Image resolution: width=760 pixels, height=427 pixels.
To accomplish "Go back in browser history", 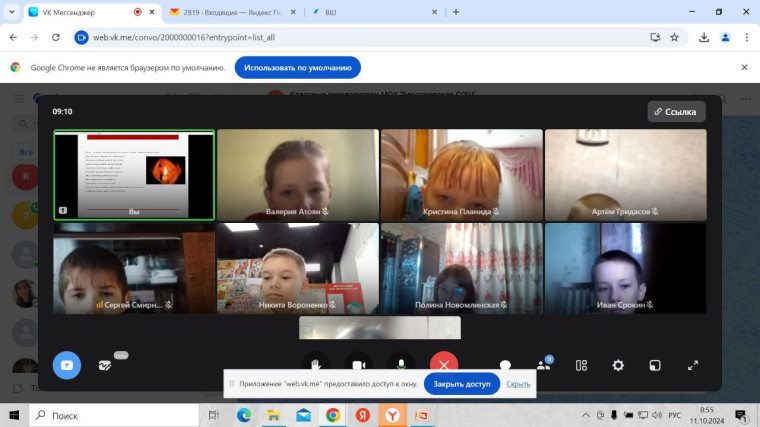I will pyautogui.click(x=13, y=37).
